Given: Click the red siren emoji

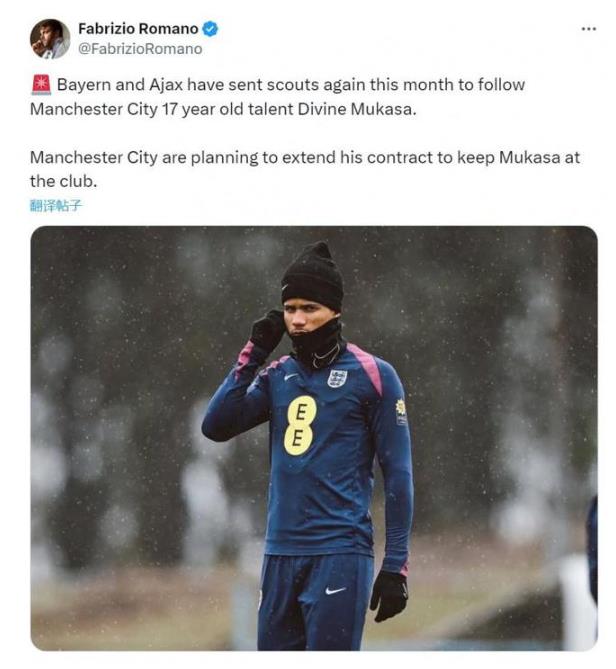Looking at the screenshot, I should coord(40,85).
